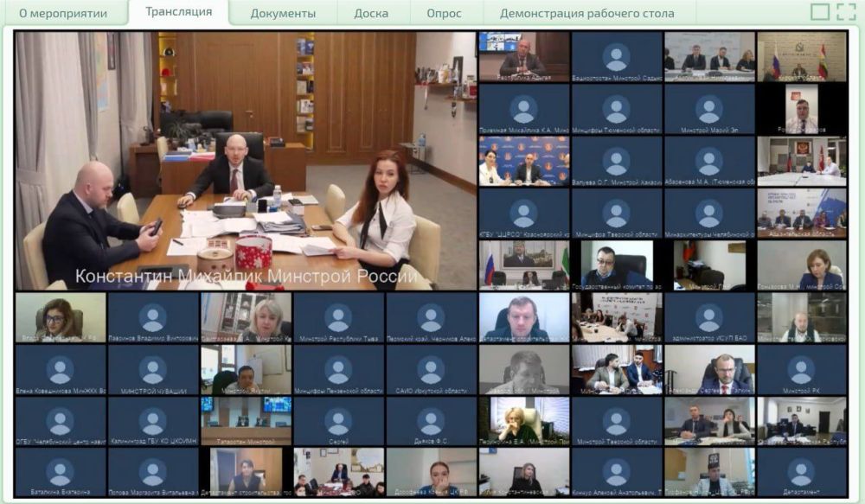Click the Минстрой РК participant avatar
Image resolution: width=865 pixels, height=504 pixels.
point(801,369)
